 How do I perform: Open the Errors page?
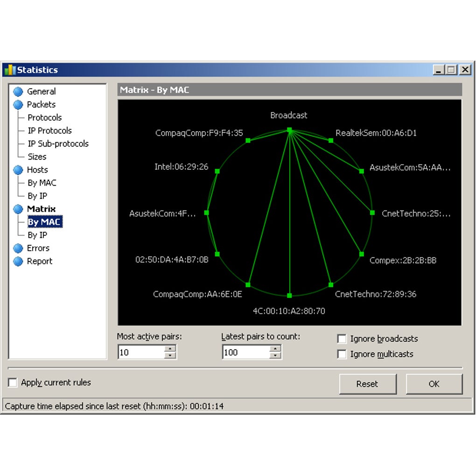38,248
